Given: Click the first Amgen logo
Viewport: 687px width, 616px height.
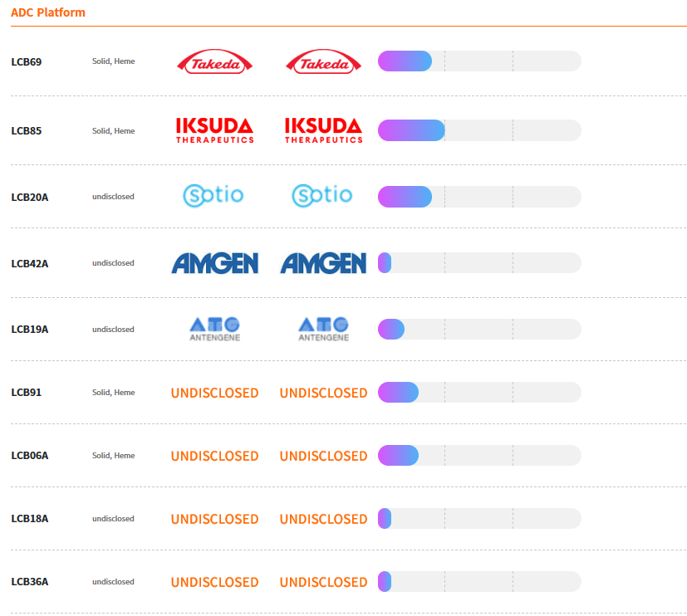Looking at the screenshot, I should [x=214, y=263].
